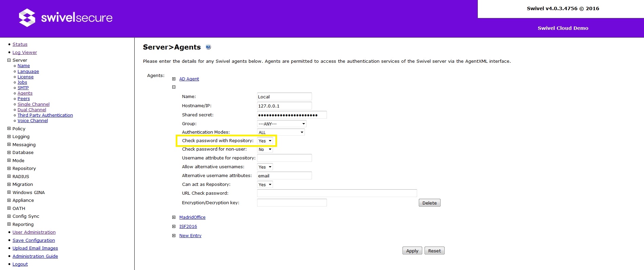Expand the Reporting menu section
This screenshot has height=270, width=644.
coord(9,224)
